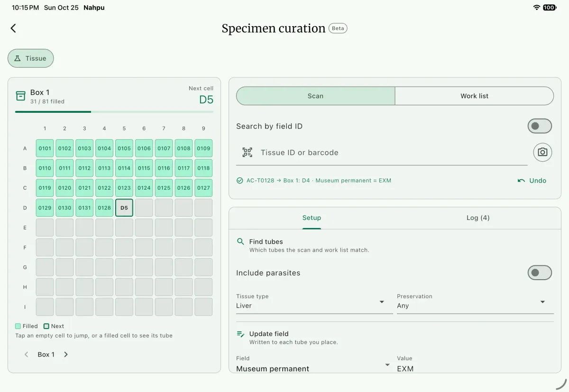This screenshot has height=392, width=569.
Task: Open the Setup tab
Action: [x=312, y=218]
